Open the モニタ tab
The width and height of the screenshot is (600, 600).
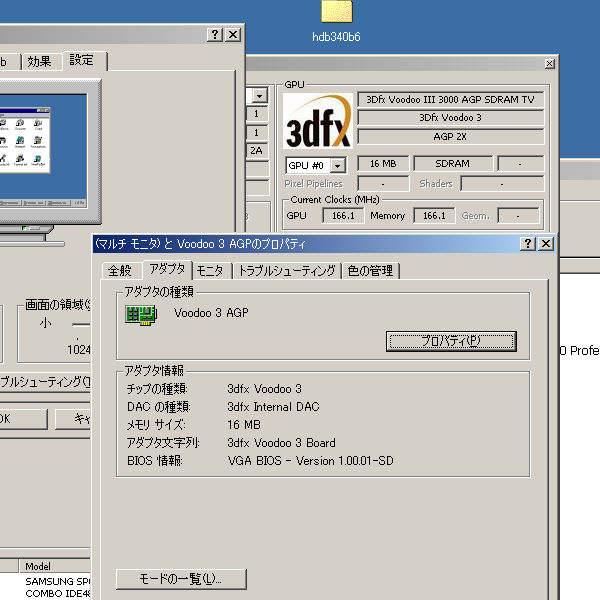tap(210, 271)
